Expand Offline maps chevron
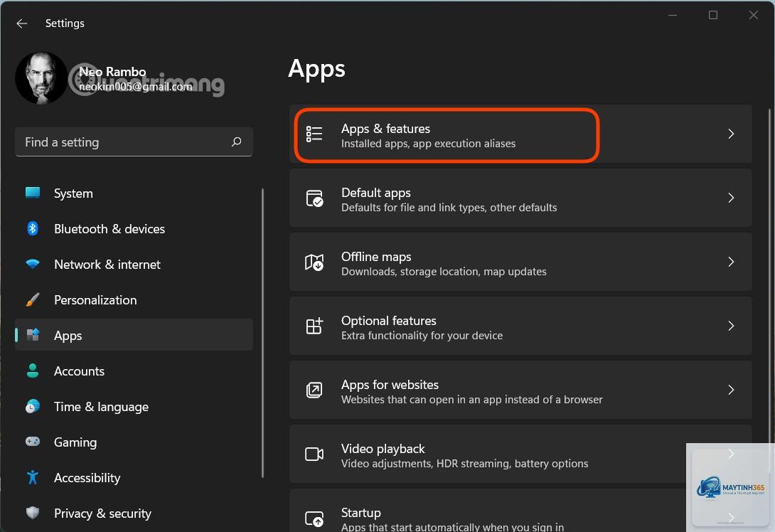Viewport: 775px width, 532px height. pyautogui.click(x=731, y=262)
